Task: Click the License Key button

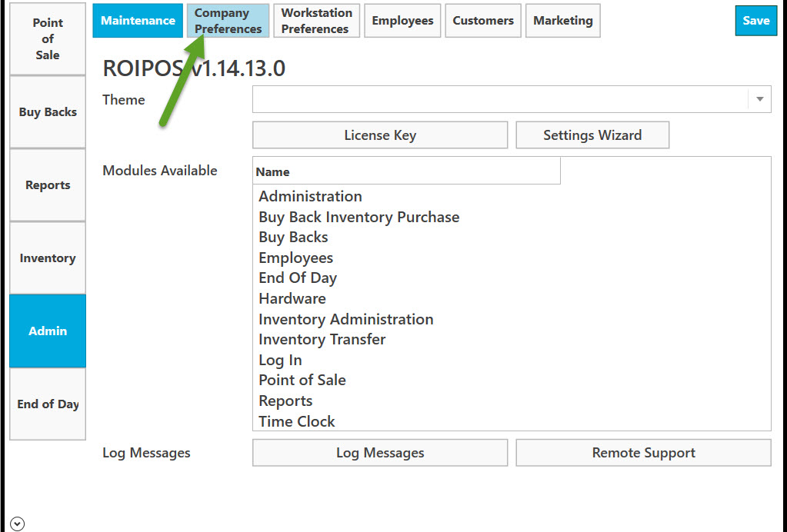Action: click(380, 135)
